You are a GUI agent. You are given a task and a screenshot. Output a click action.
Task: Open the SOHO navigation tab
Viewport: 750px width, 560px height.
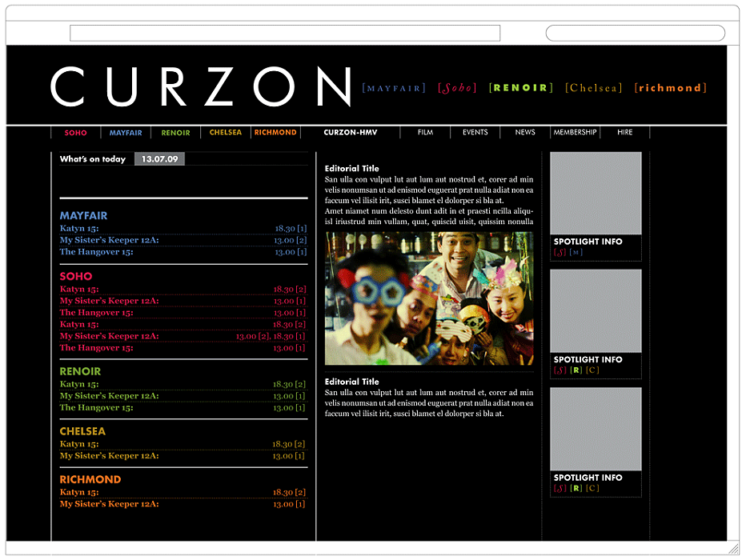[75, 133]
